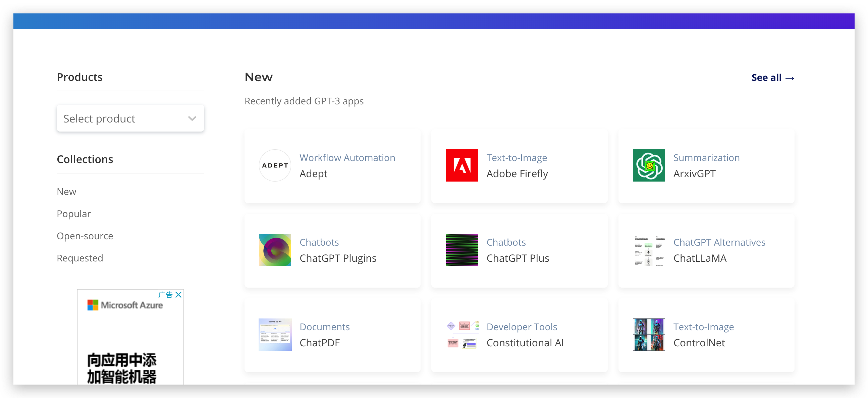Open the Popular collection
Image resolution: width=868 pixels, height=398 pixels.
tap(74, 214)
